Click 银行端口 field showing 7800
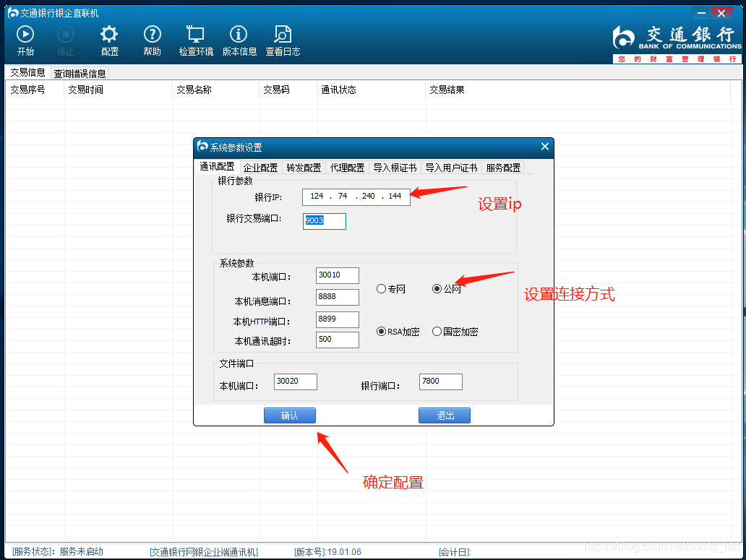This screenshot has width=746, height=560. (440, 382)
